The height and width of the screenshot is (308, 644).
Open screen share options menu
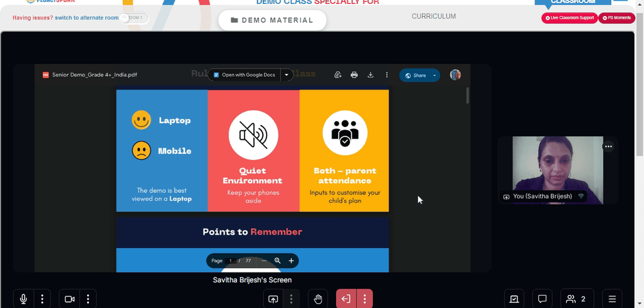(x=291, y=299)
